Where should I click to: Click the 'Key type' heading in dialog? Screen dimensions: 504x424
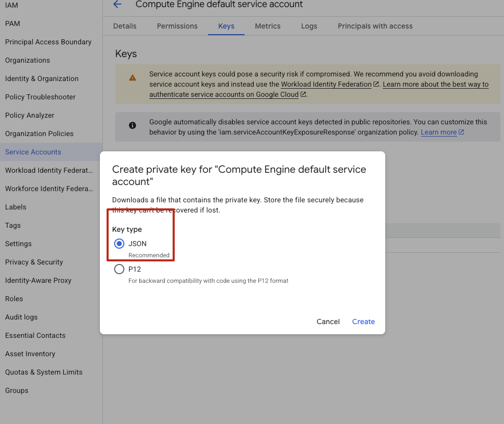pos(127,229)
